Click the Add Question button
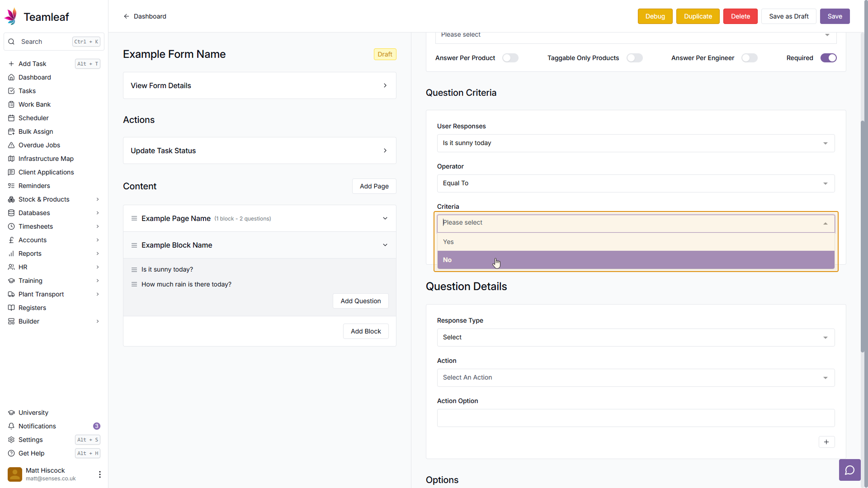The image size is (868, 488). tap(360, 301)
